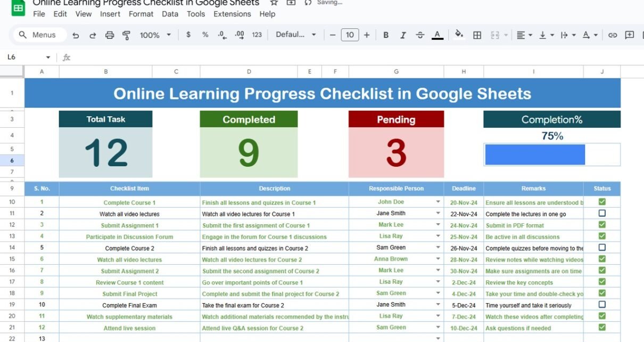Click the merge cells icon
This screenshot has width=644, height=342.
click(x=495, y=35)
